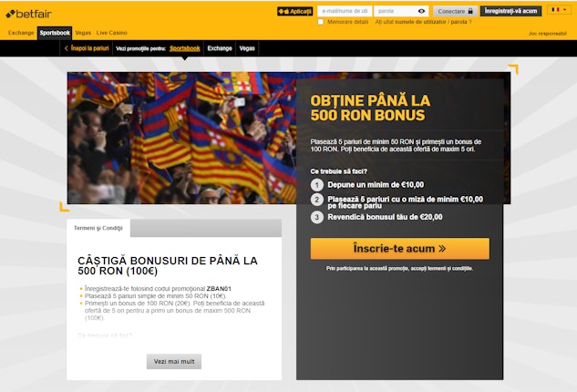This screenshot has height=392, width=577.
Task: View Exchange promotions in black bar
Action: (220, 48)
